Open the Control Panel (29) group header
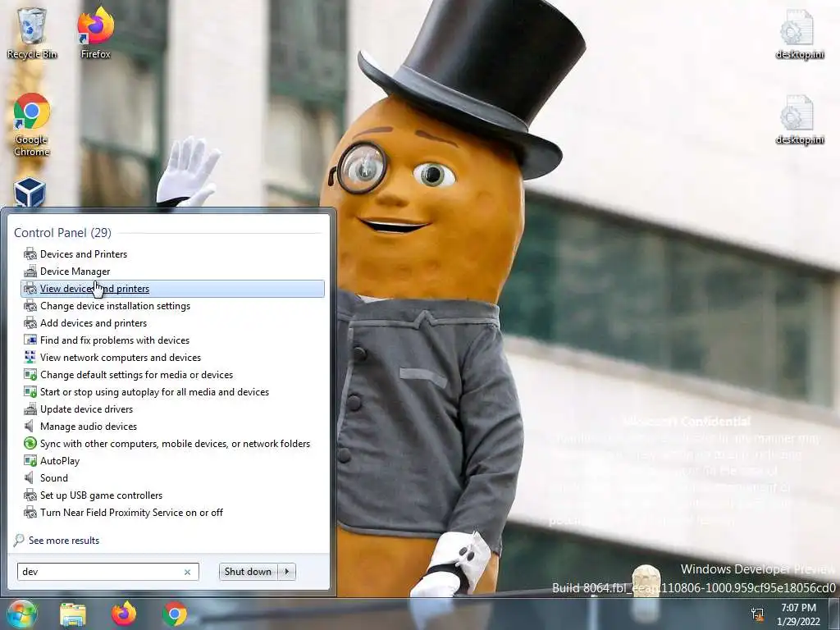 62,232
